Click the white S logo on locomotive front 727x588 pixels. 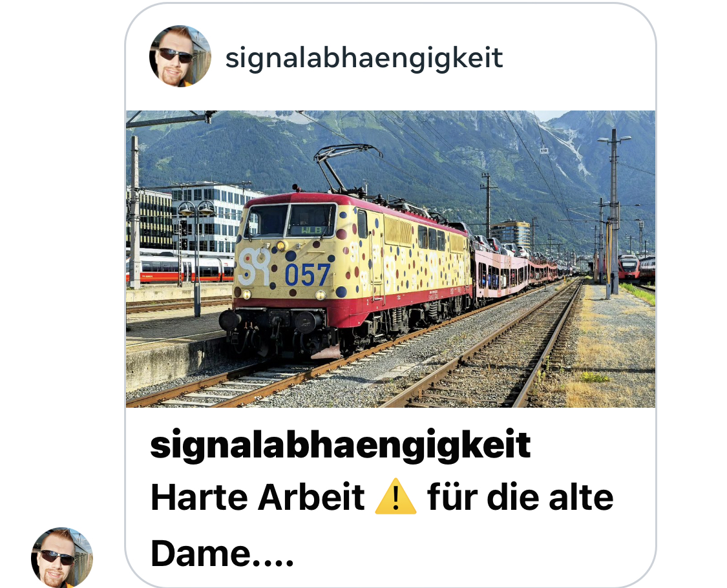(x=253, y=267)
